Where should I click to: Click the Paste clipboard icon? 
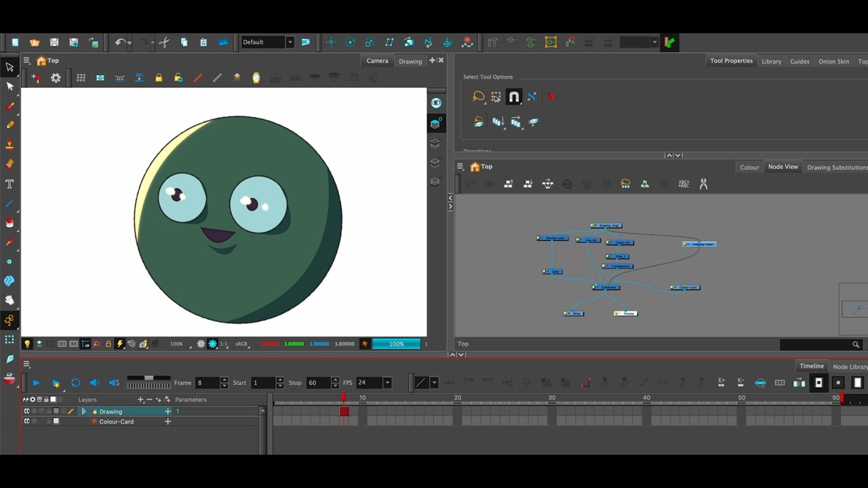click(203, 42)
